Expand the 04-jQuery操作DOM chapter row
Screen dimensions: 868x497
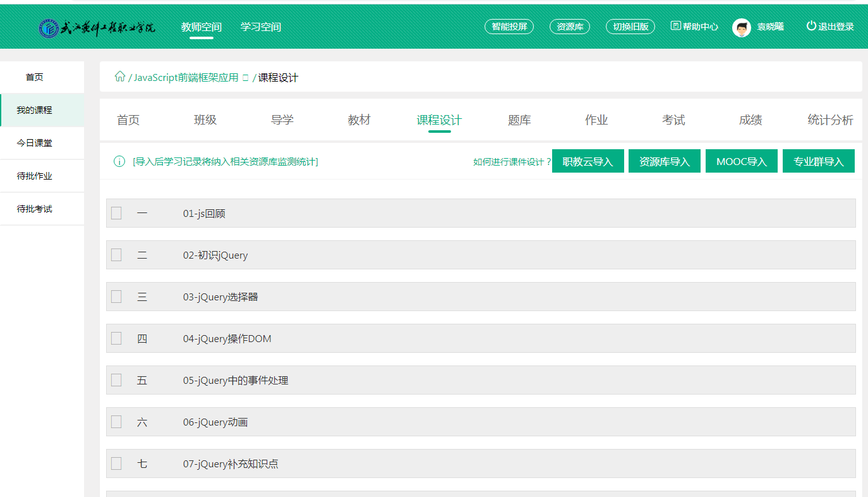[x=227, y=339]
